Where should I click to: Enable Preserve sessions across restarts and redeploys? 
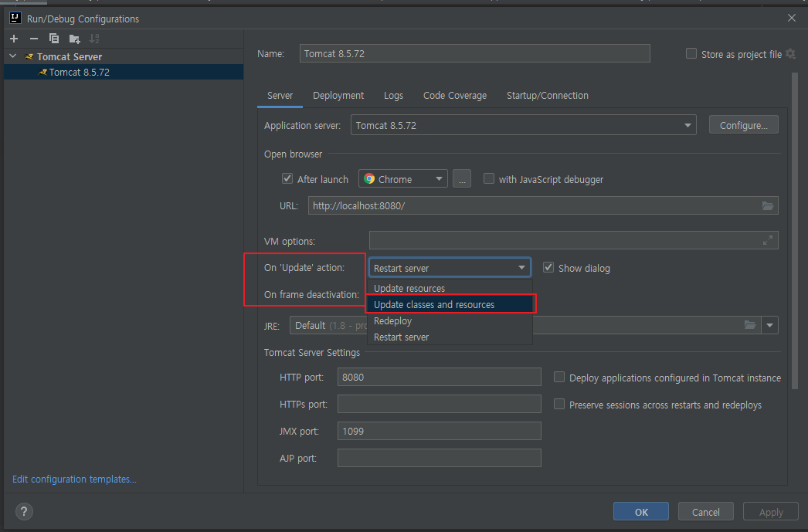[x=559, y=405]
